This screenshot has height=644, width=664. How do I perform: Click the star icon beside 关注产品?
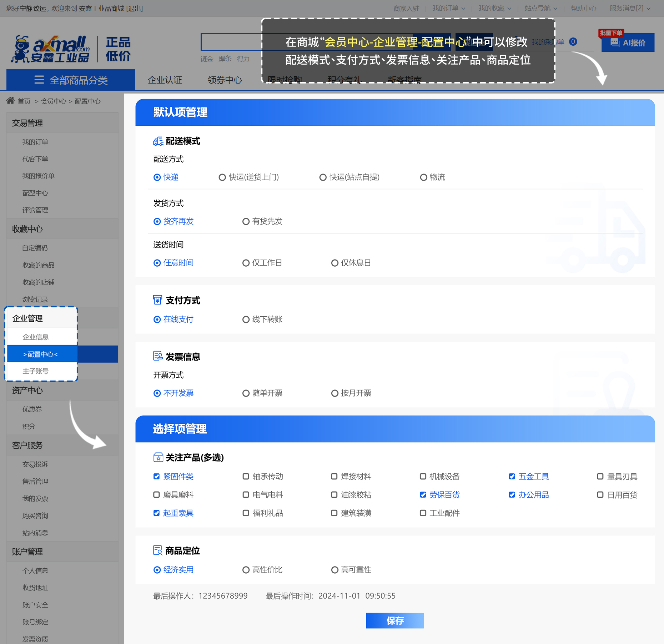tap(158, 457)
